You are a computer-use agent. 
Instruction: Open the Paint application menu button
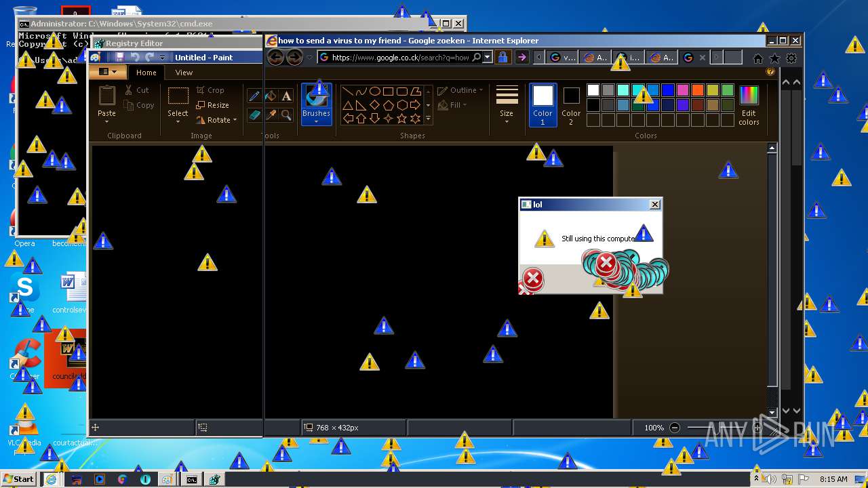click(x=108, y=72)
